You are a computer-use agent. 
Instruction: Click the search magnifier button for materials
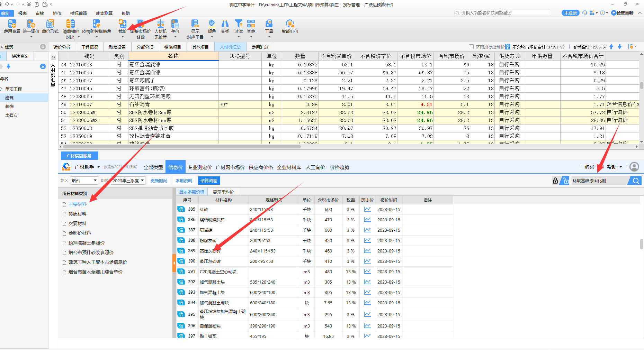(x=636, y=181)
